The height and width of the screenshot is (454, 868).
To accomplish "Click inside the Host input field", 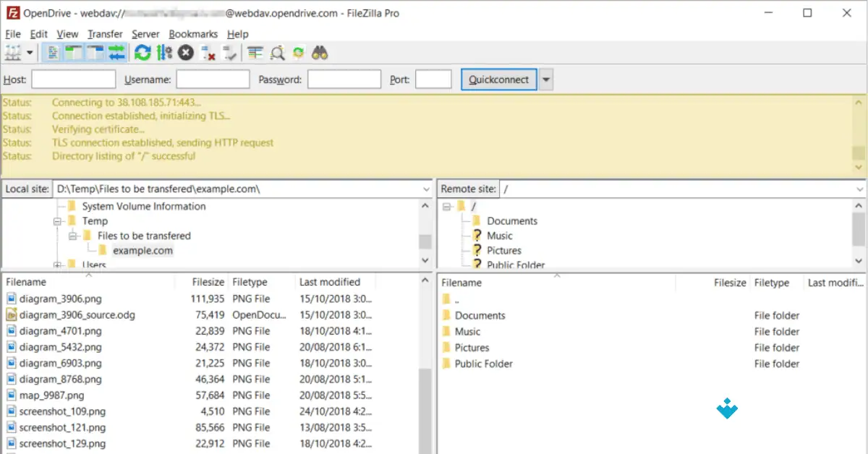I will click(72, 80).
